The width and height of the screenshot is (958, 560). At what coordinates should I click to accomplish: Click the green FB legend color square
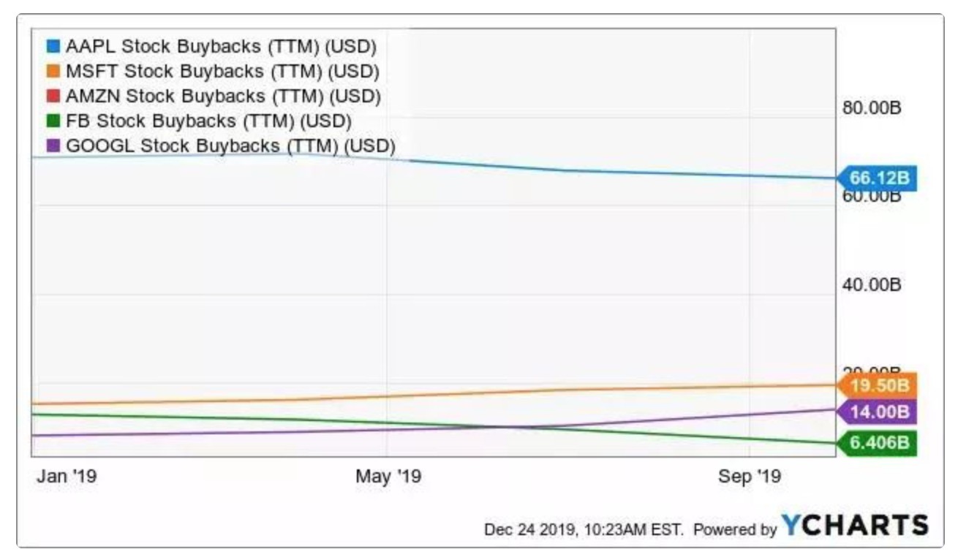[x=53, y=120]
